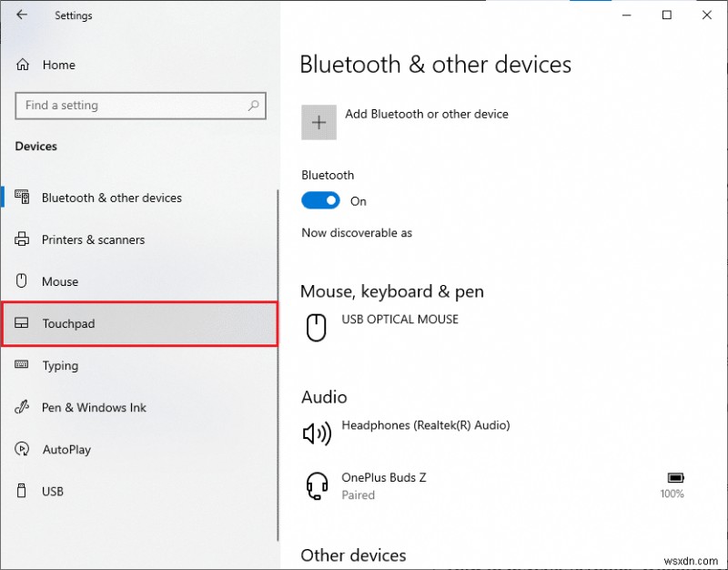
Task: Click the Find a setting search box
Action: click(132, 106)
